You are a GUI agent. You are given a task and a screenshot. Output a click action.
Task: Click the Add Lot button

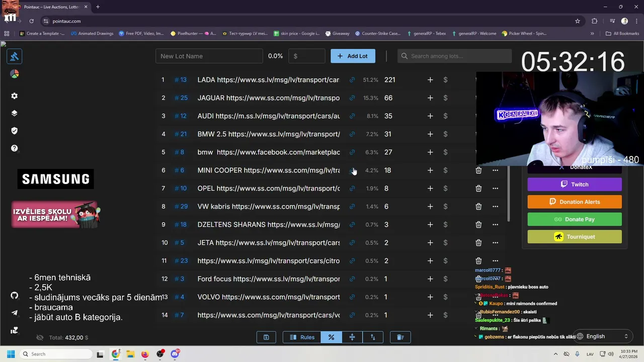pos(353,56)
